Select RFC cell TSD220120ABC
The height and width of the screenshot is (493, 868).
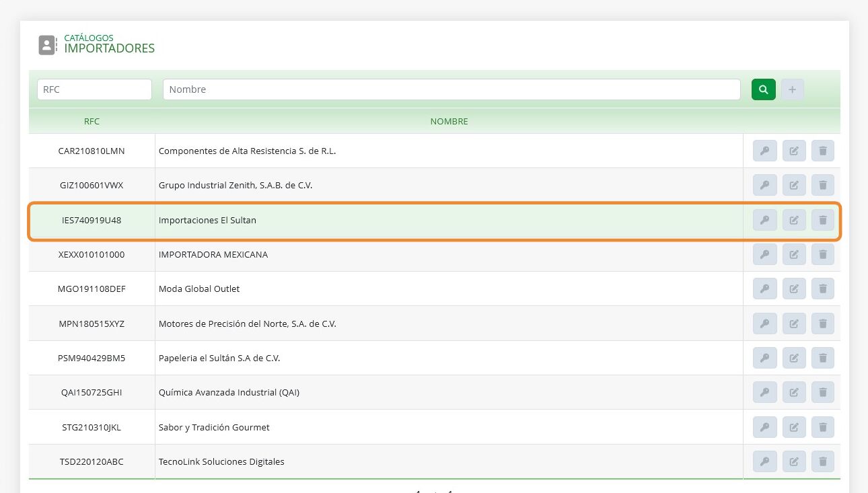coord(92,461)
